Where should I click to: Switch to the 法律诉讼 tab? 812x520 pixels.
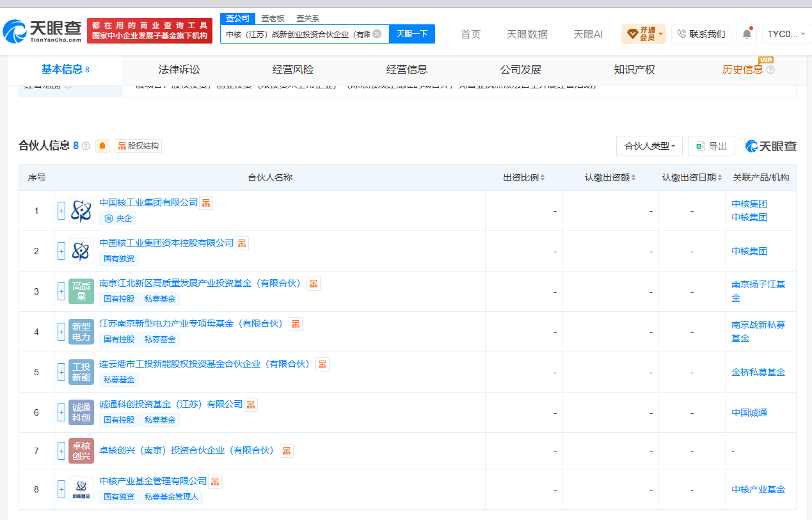179,70
